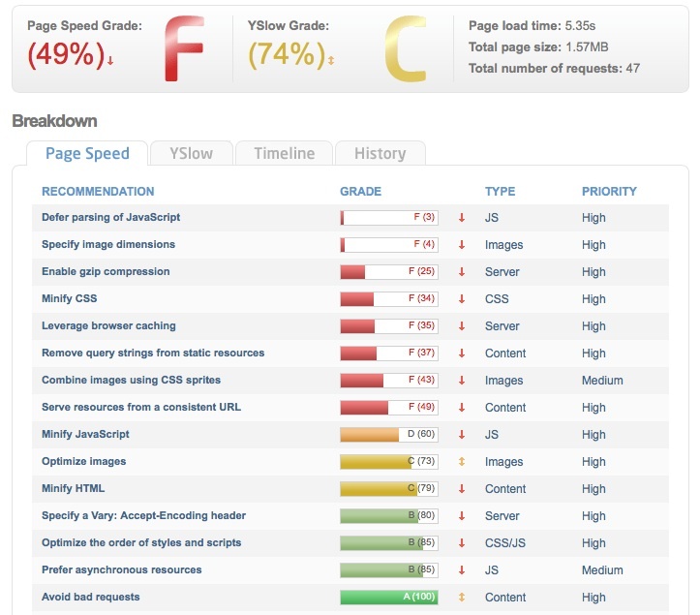
Task: Open the Timeline tab
Action: (x=284, y=153)
